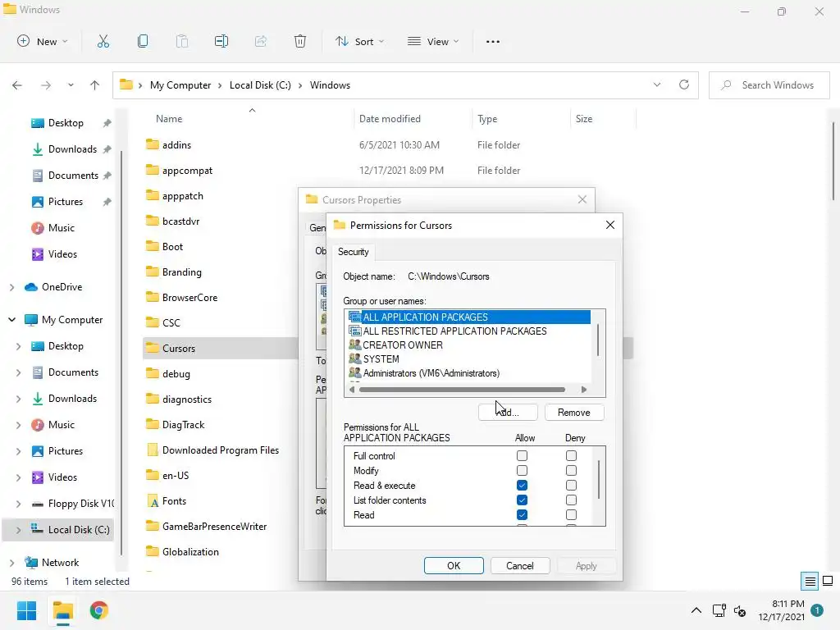Image resolution: width=840 pixels, height=630 pixels.
Task: Click the Copy icon in toolbar
Action: point(143,41)
